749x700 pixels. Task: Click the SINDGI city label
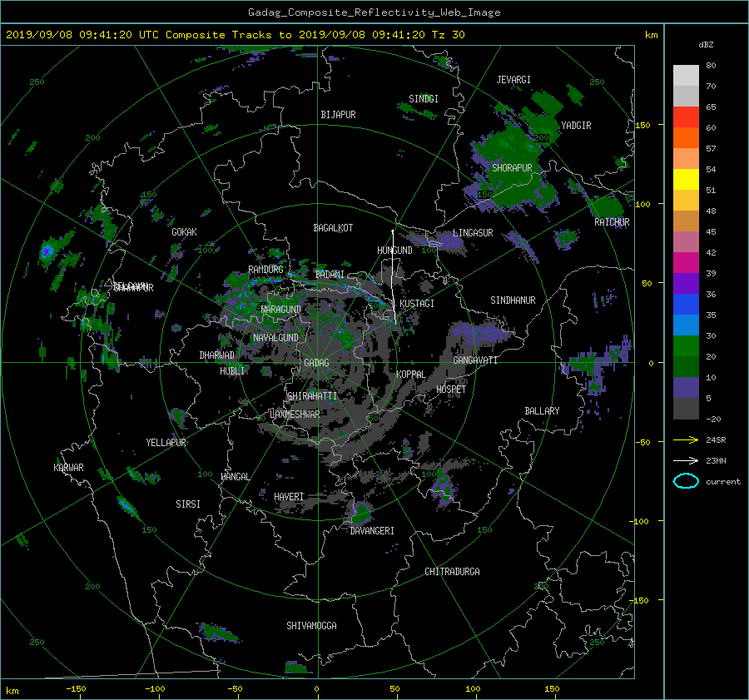click(x=424, y=99)
